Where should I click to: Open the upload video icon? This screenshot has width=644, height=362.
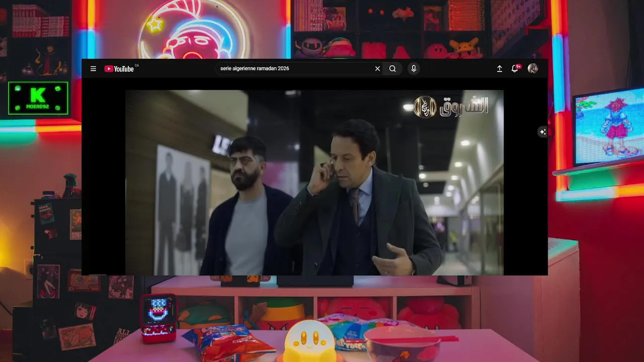[x=500, y=69]
